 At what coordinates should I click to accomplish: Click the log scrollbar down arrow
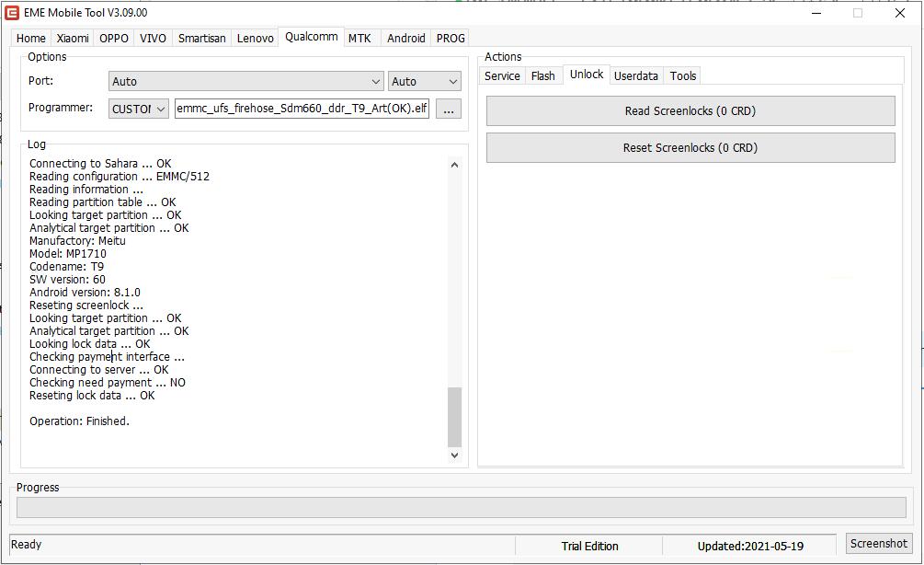point(454,455)
